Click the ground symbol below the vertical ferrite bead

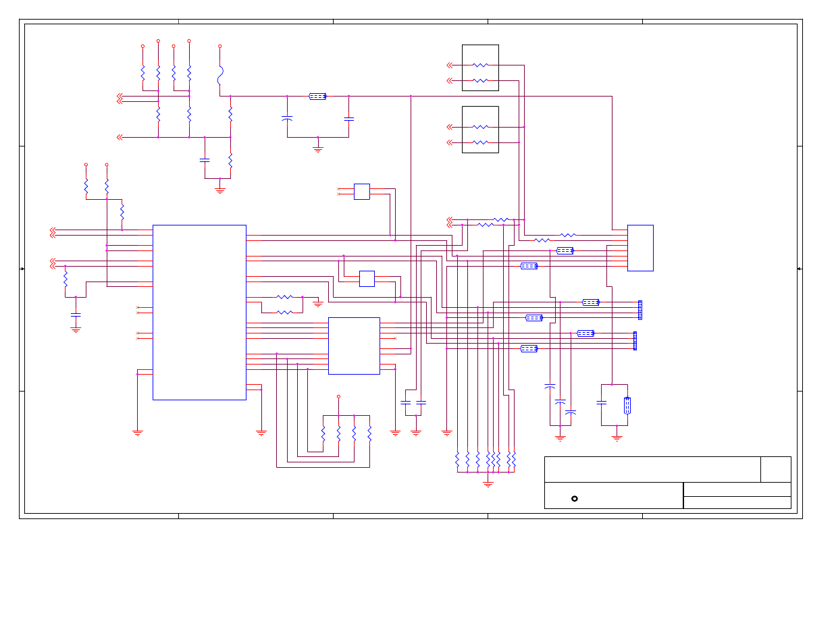[617, 437]
